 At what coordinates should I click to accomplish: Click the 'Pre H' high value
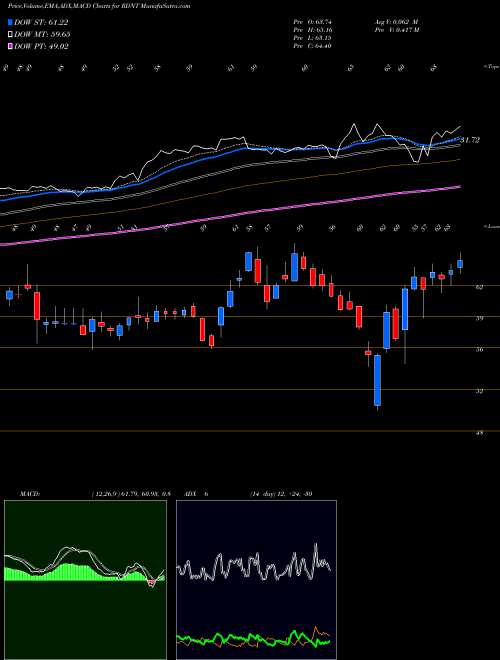coord(313,30)
